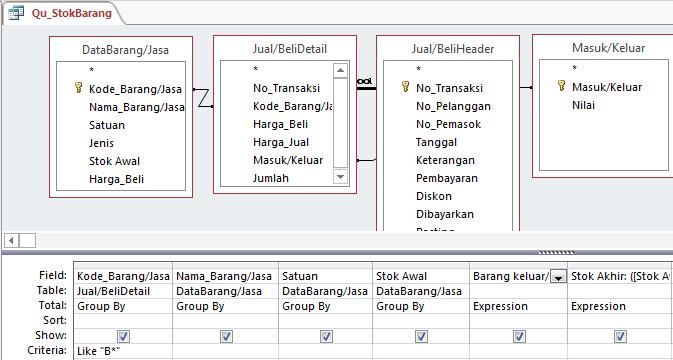Image resolution: width=673 pixels, height=360 pixels.
Task: Select Diskon field in Jual/BeliHeader table
Action: pos(434,197)
